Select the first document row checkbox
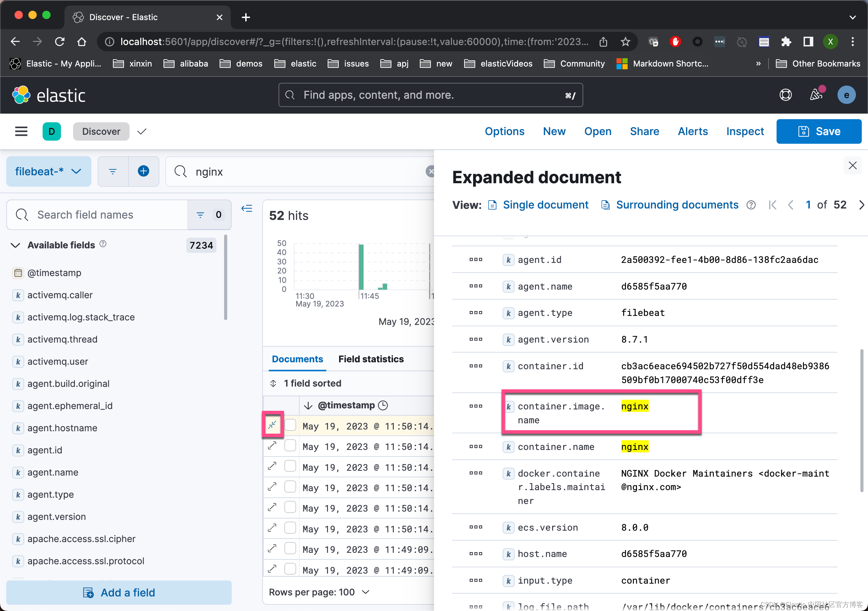Image resolution: width=868 pixels, height=611 pixels. [290, 425]
